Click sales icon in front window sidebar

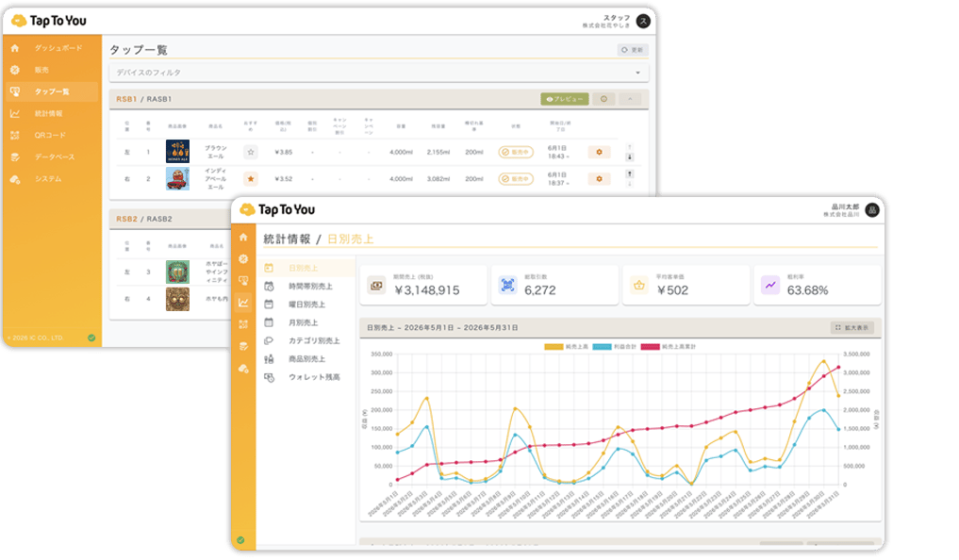pos(243,258)
